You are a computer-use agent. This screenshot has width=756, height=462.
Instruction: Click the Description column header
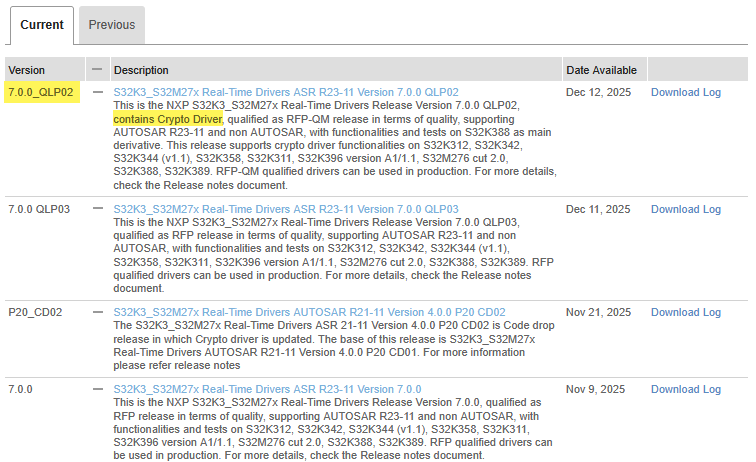pyautogui.click(x=336, y=69)
